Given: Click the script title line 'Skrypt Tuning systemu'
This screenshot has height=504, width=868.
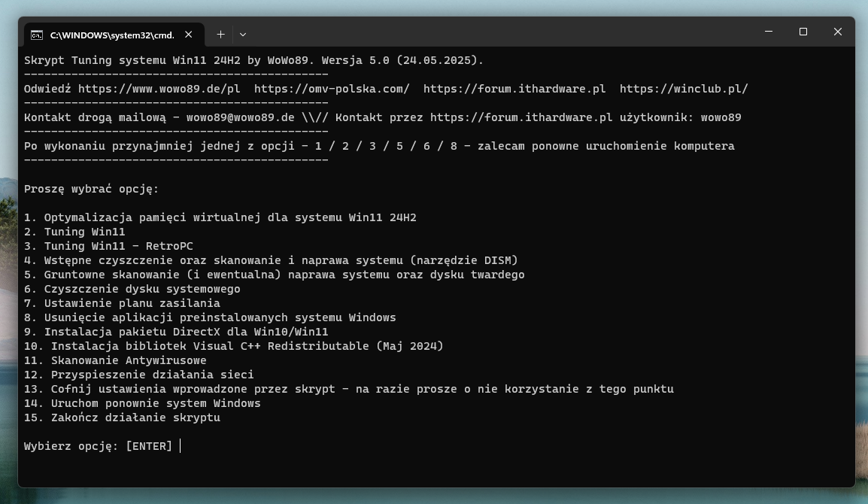Looking at the screenshot, I should [253, 60].
